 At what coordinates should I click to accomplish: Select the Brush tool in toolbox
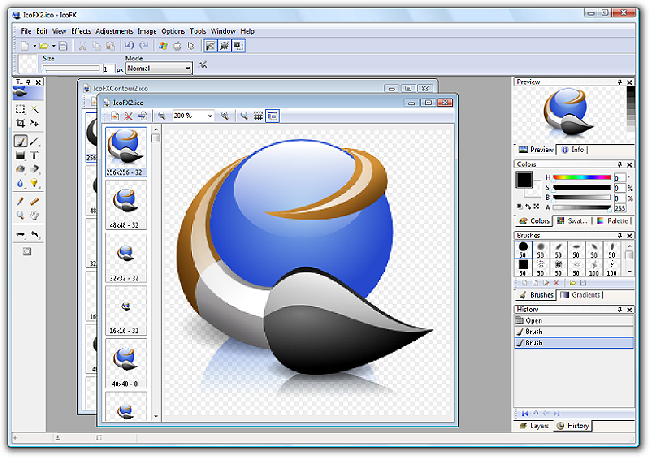20,141
